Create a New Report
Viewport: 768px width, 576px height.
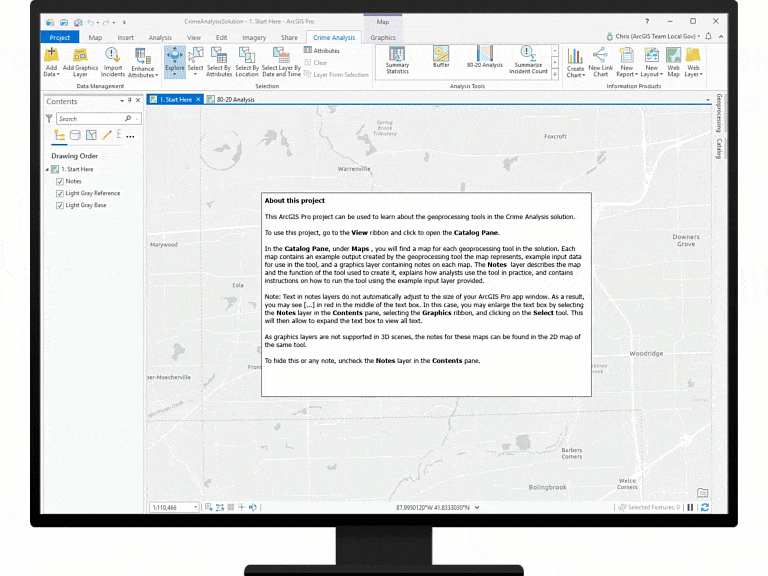[626, 62]
